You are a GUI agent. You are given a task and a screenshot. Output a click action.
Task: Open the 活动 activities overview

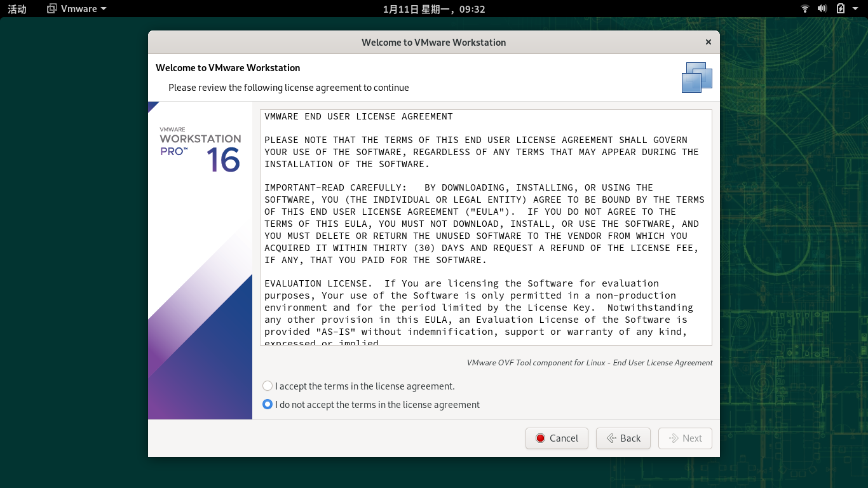(17, 9)
